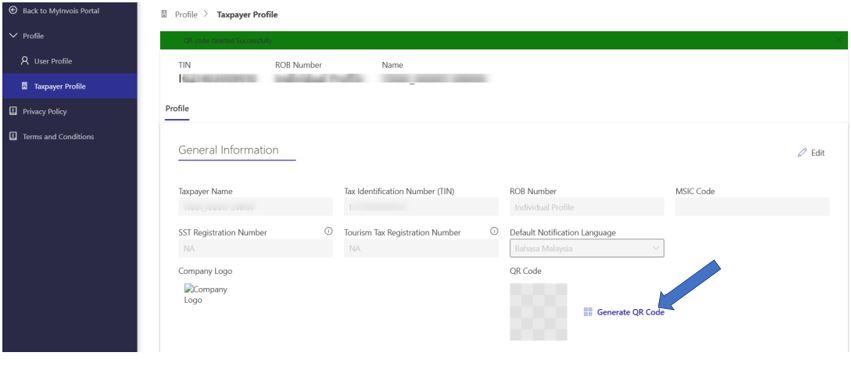Click the Company Logo image placeholder
851x372 pixels.
(206, 294)
